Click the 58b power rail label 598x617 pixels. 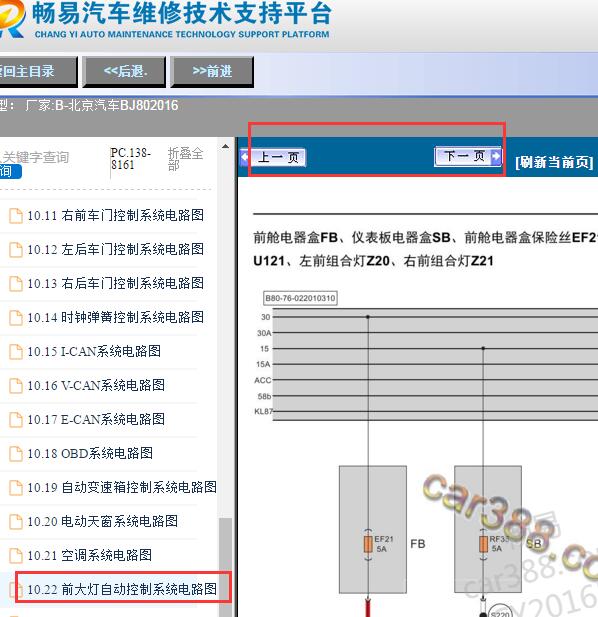264,396
